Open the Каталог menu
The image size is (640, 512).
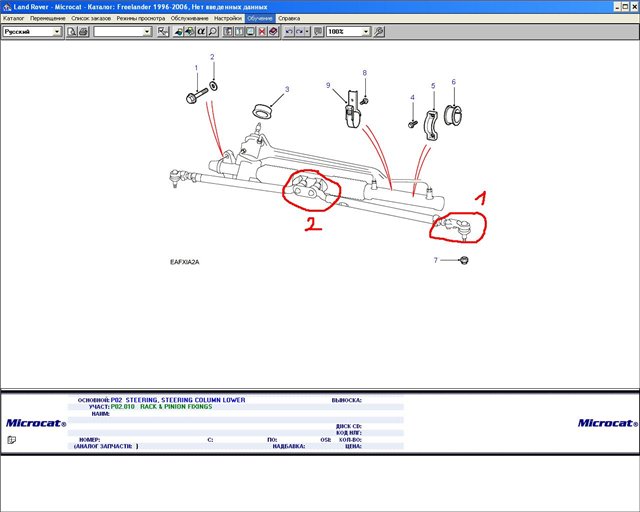(13, 18)
